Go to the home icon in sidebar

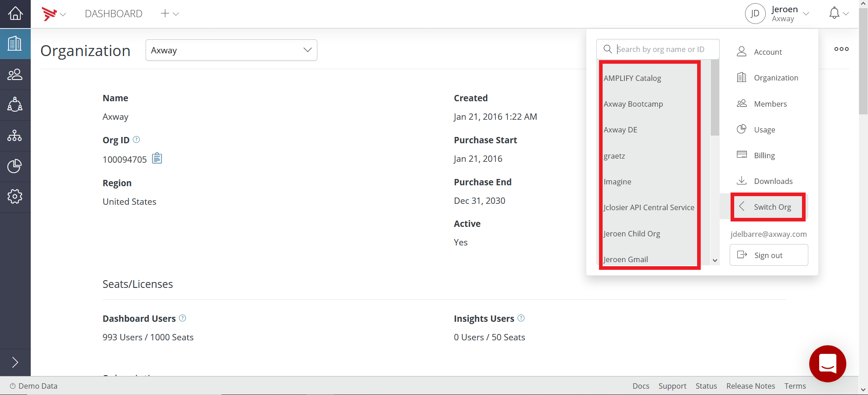pyautogui.click(x=15, y=14)
